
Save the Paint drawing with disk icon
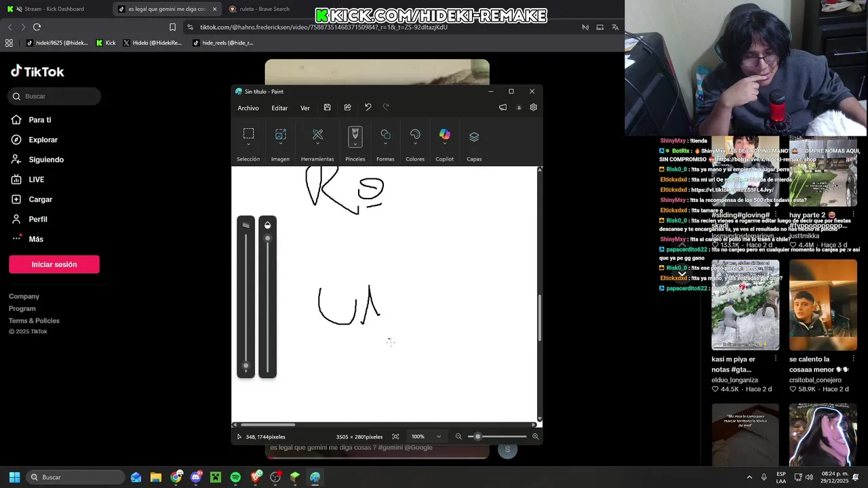coord(327,107)
